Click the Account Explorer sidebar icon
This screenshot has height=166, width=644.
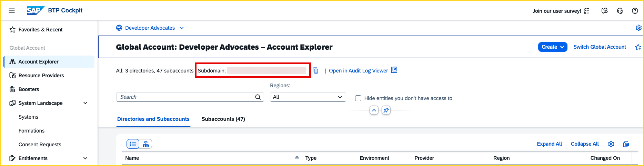(12, 62)
